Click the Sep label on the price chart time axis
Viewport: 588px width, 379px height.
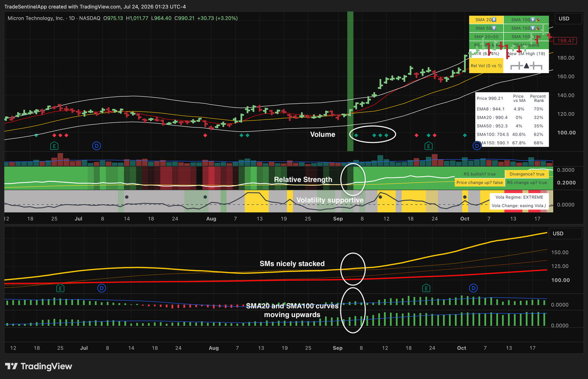(338, 219)
